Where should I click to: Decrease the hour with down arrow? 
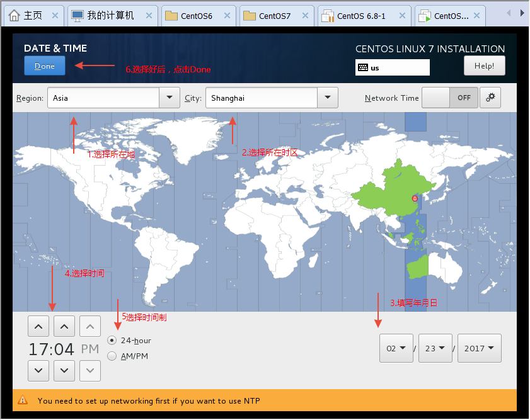tap(38, 371)
